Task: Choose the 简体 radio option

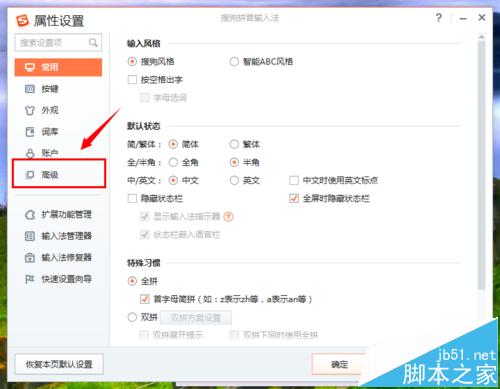Action: coord(173,144)
